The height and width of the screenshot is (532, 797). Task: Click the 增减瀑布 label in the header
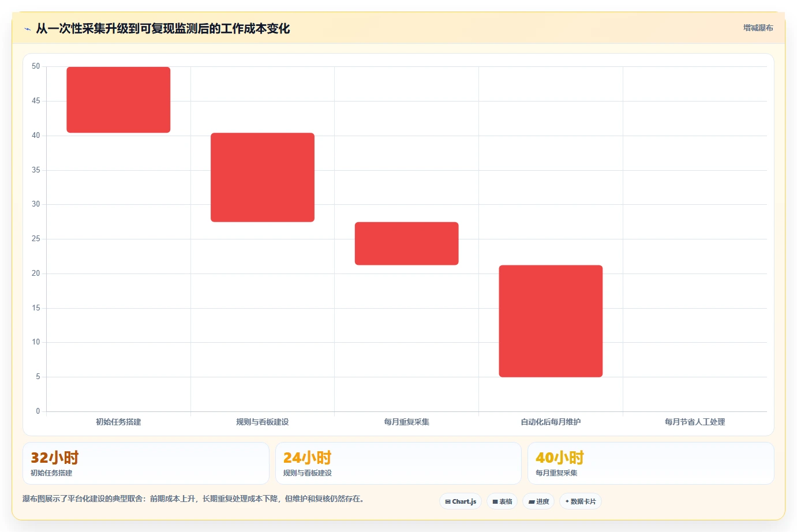point(758,28)
